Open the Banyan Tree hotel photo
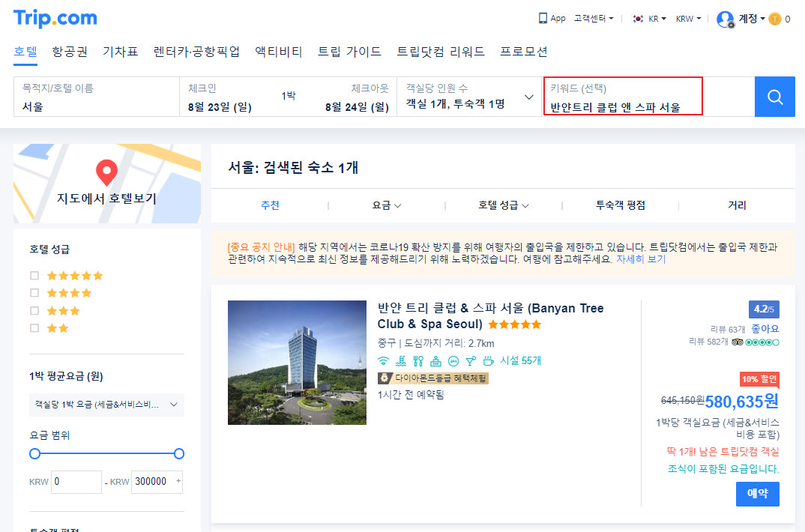 pos(298,363)
